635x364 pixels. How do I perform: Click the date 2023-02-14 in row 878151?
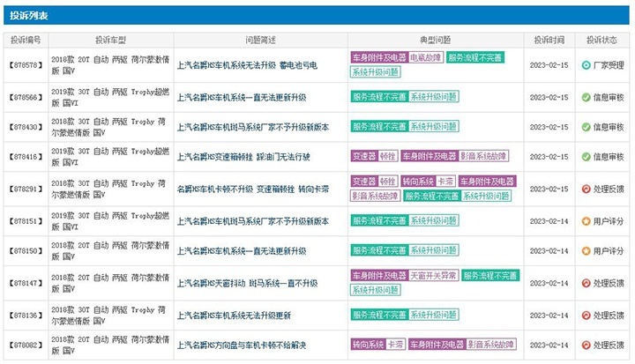[x=549, y=221]
